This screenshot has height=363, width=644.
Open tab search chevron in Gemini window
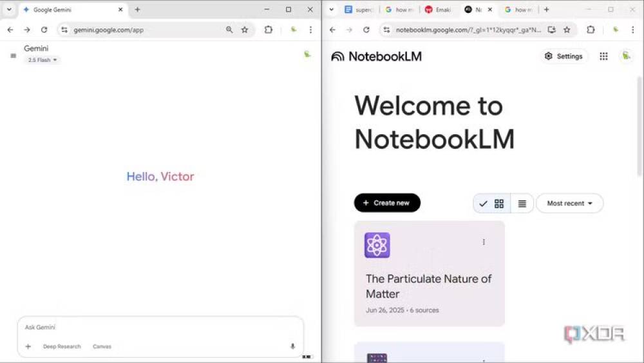tap(9, 9)
